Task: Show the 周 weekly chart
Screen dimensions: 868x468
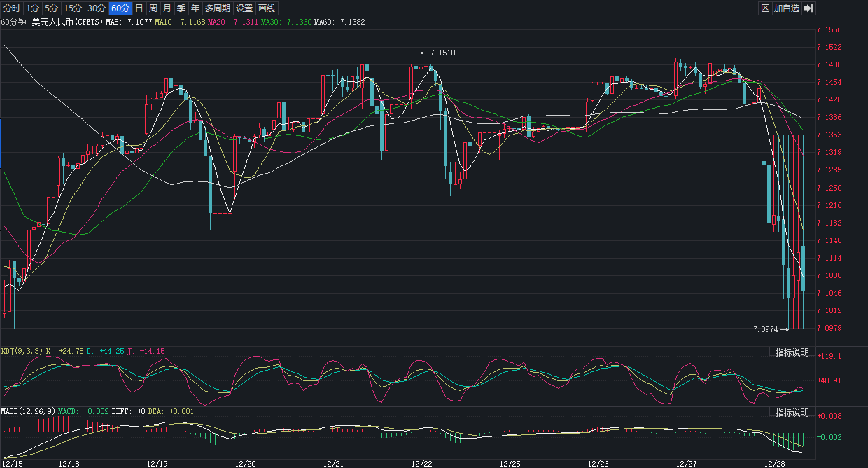Action: click(x=153, y=8)
